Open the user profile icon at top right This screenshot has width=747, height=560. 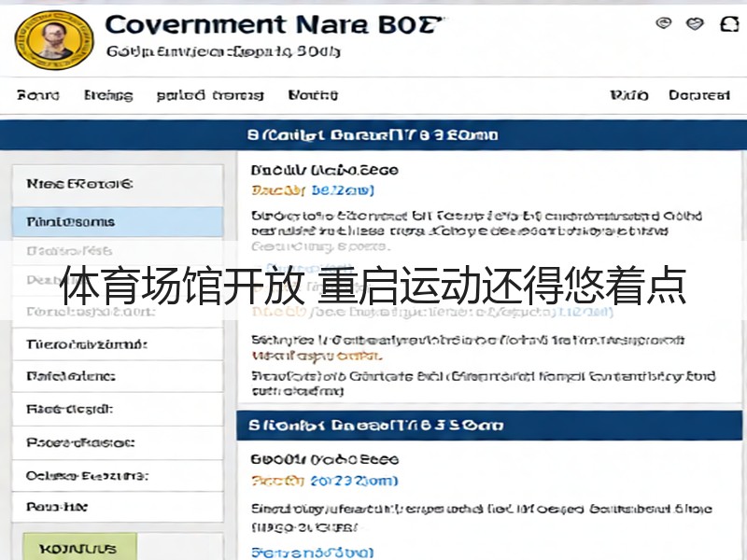click(x=729, y=24)
